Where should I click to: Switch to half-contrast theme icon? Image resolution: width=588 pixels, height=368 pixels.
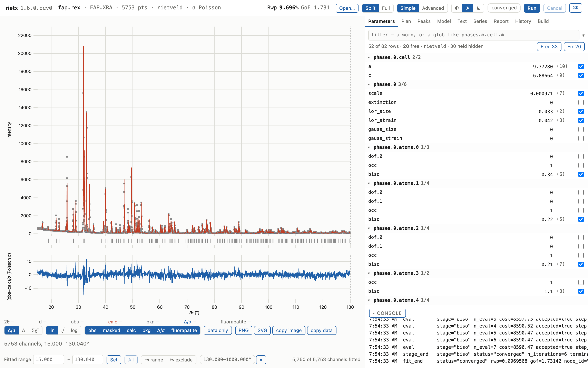point(457,8)
